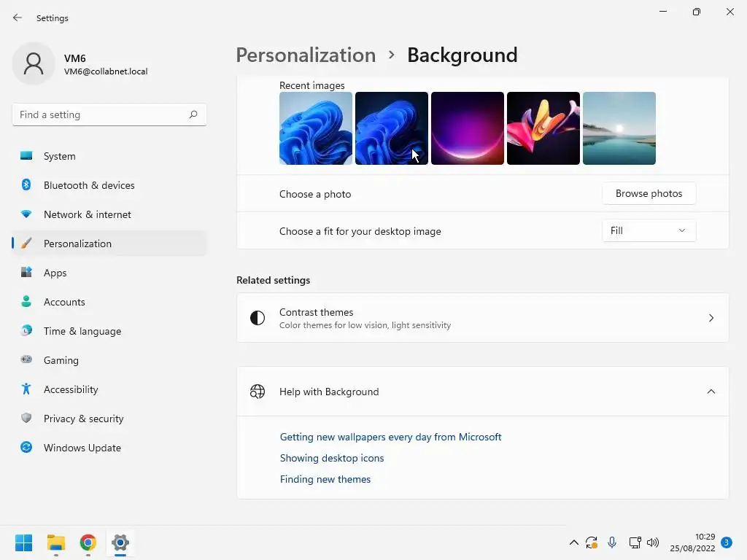747x560 pixels.
Task: Collapse the Help with Background section
Action: pos(711,392)
